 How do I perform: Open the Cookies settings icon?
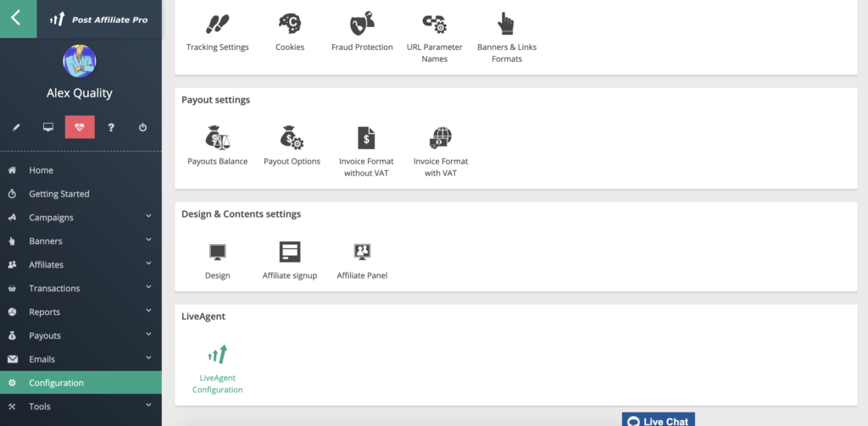click(290, 25)
